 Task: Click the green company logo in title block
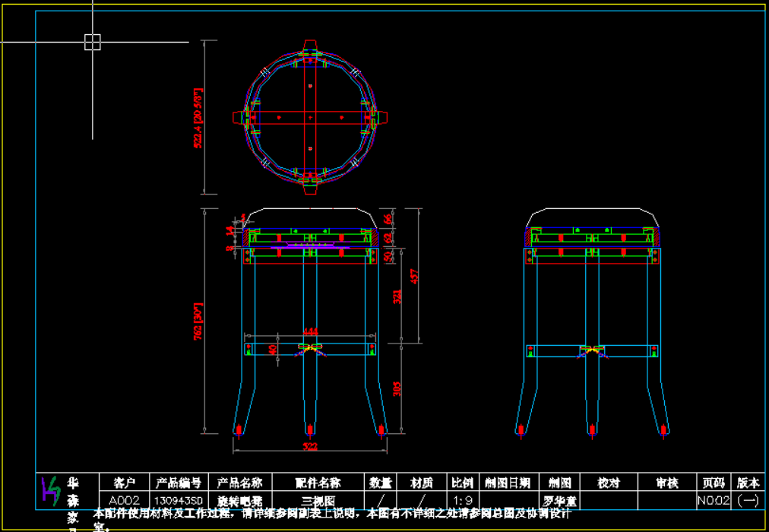51,491
